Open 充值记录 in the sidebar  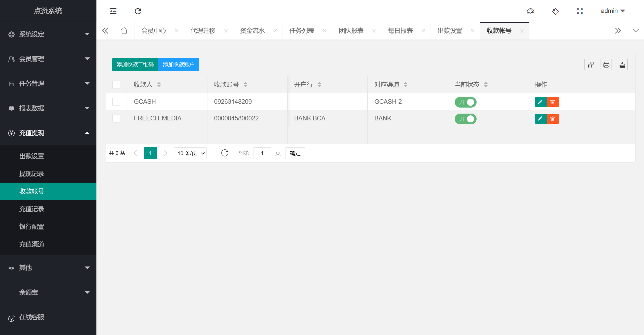[x=32, y=209]
